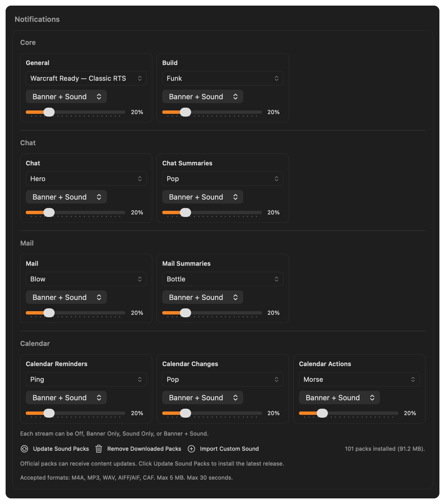Open the General sound dropdown showing Warcraft Ready
This screenshot has width=445, height=504.
(86, 78)
